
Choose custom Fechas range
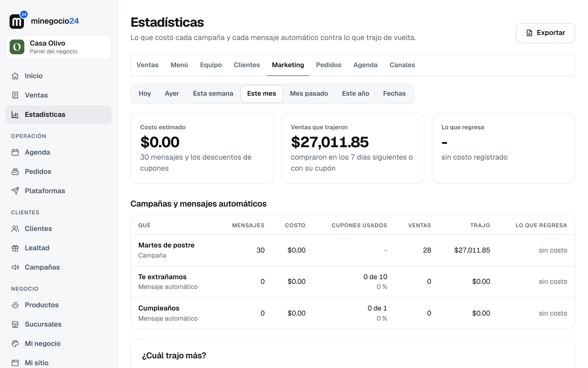click(x=394, y=94)
